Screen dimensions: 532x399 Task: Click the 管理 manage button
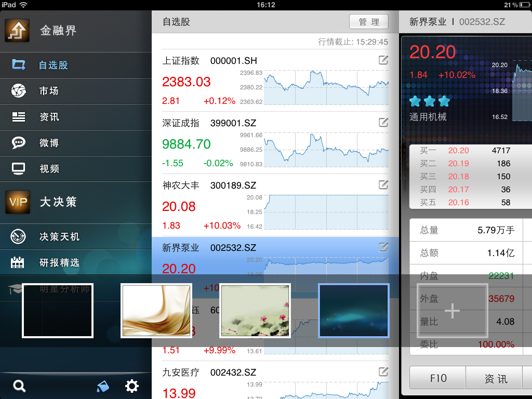[369, 22]
